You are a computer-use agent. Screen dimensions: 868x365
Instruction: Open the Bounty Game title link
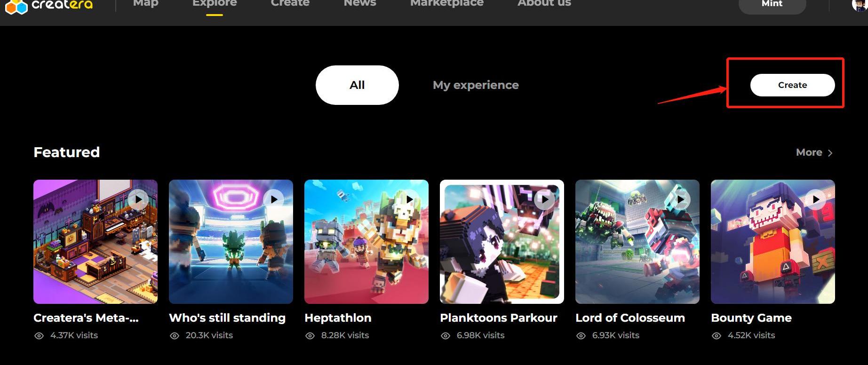click(x=751, y=318)
